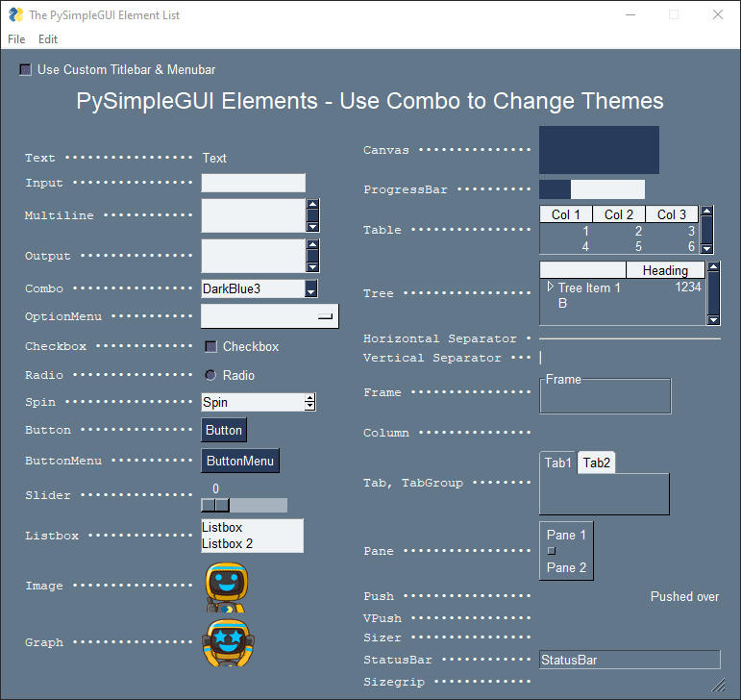Increment the Spin value with up arrow
741x700 pixels.
[x=309, y=398]
